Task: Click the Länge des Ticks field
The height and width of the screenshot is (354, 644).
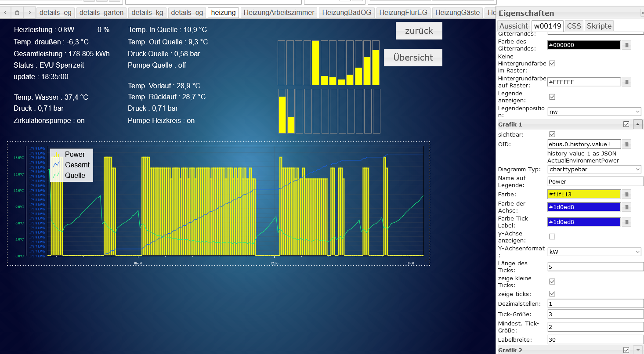Action: coord(596,267)
